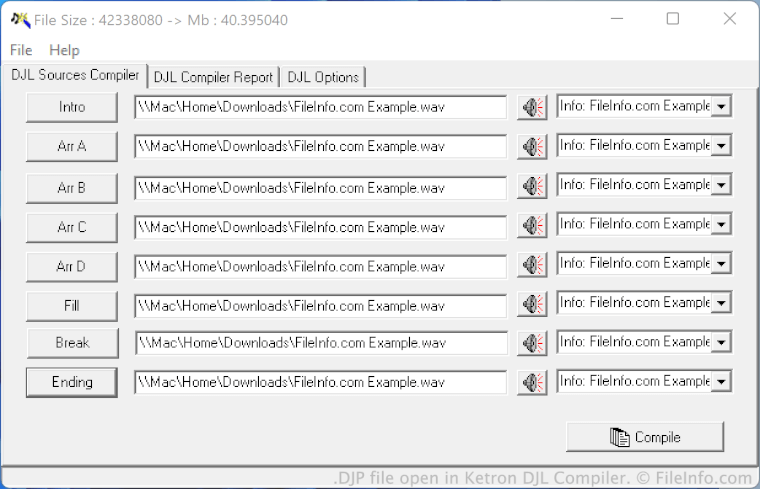Click the Intro button
Screen dimensions: 760x489
click(x=72, y=107)
